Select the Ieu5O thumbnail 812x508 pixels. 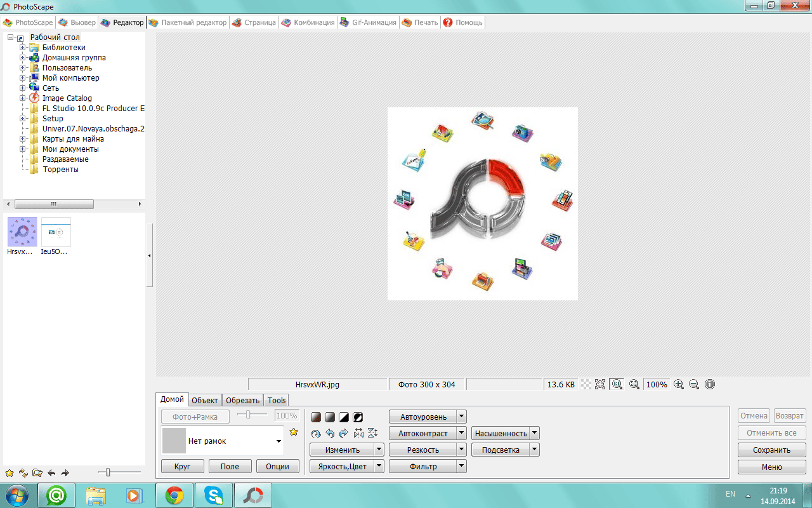tap(56, 236)
